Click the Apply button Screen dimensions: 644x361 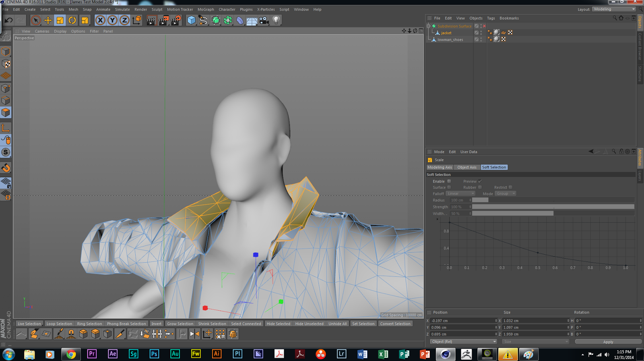pos(608,342)
